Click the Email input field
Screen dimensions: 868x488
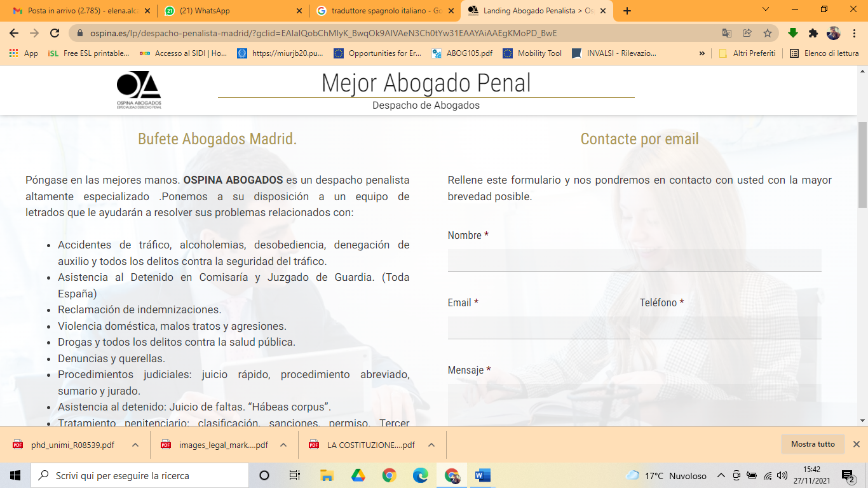[x=538, y=327]
